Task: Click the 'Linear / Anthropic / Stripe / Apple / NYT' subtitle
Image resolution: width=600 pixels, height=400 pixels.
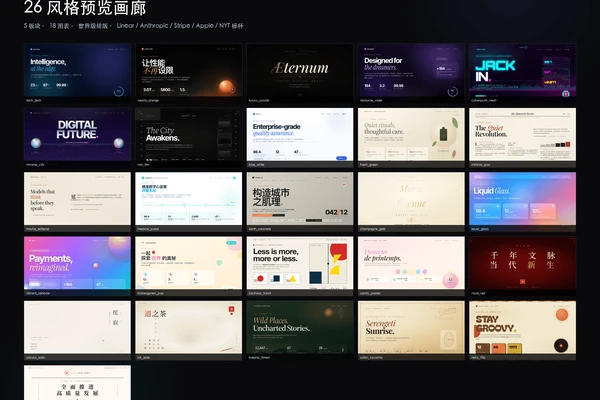Action: (x=180, y=26)
